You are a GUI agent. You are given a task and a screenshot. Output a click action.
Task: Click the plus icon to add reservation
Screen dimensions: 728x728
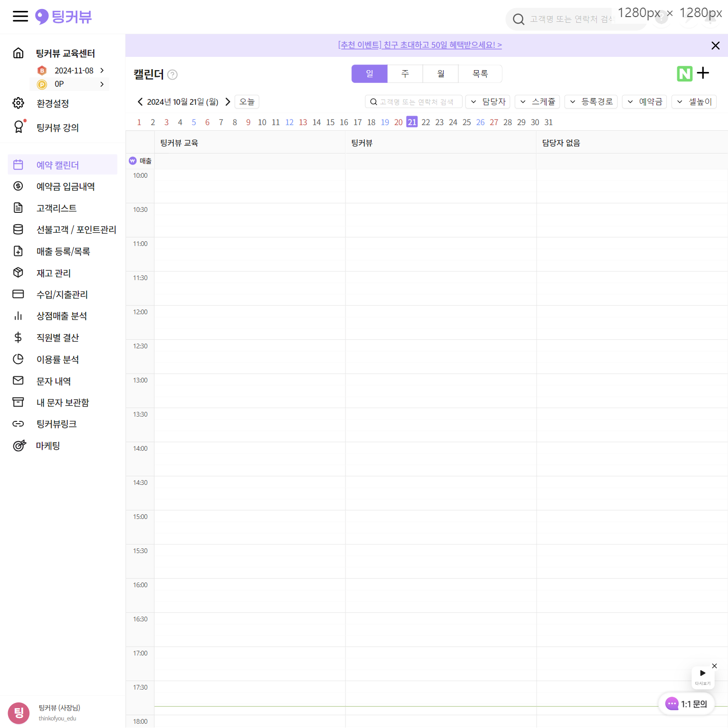(x=703, y=73)
